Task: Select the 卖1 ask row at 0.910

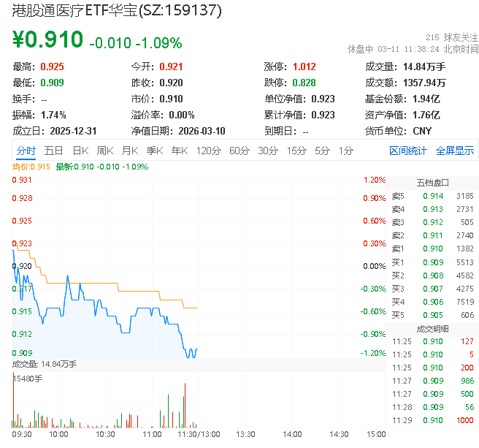Action: tap(432, 249)
